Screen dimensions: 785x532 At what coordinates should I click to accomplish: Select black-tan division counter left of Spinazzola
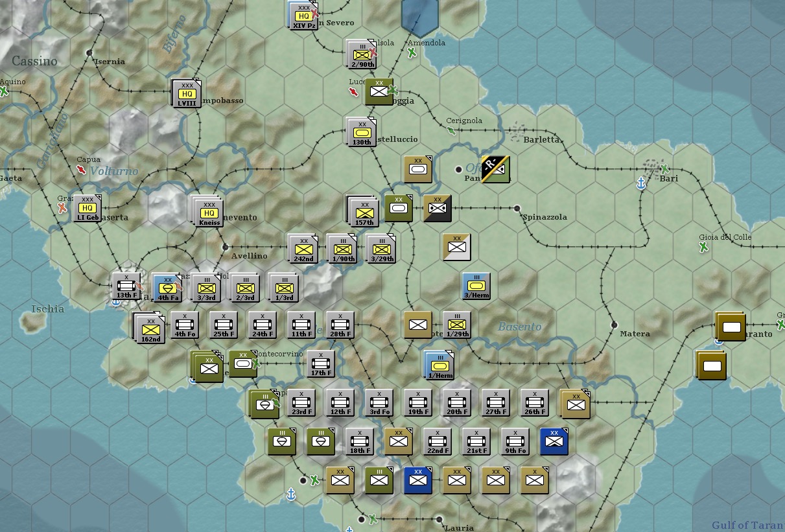coord(438,208)
